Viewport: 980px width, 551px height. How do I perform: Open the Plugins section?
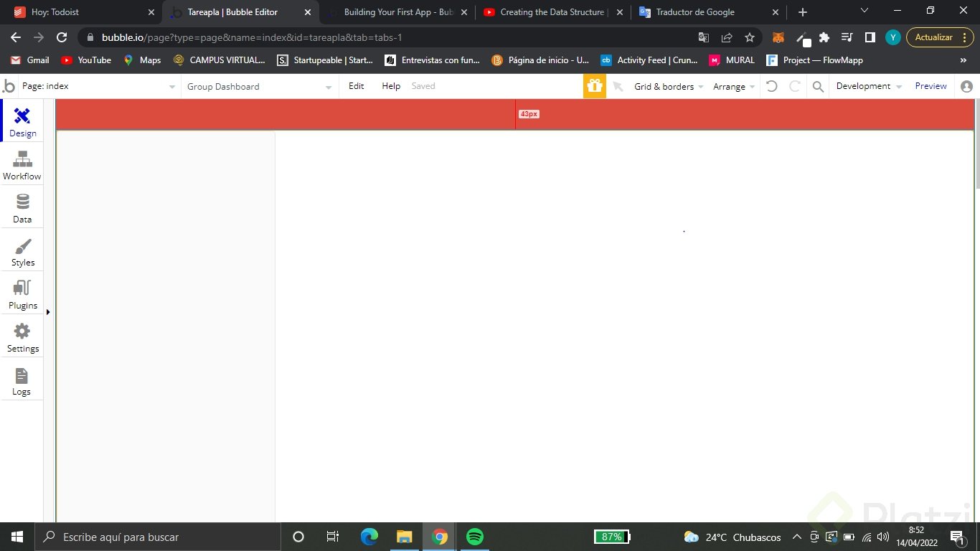click(x=22, y=293)
